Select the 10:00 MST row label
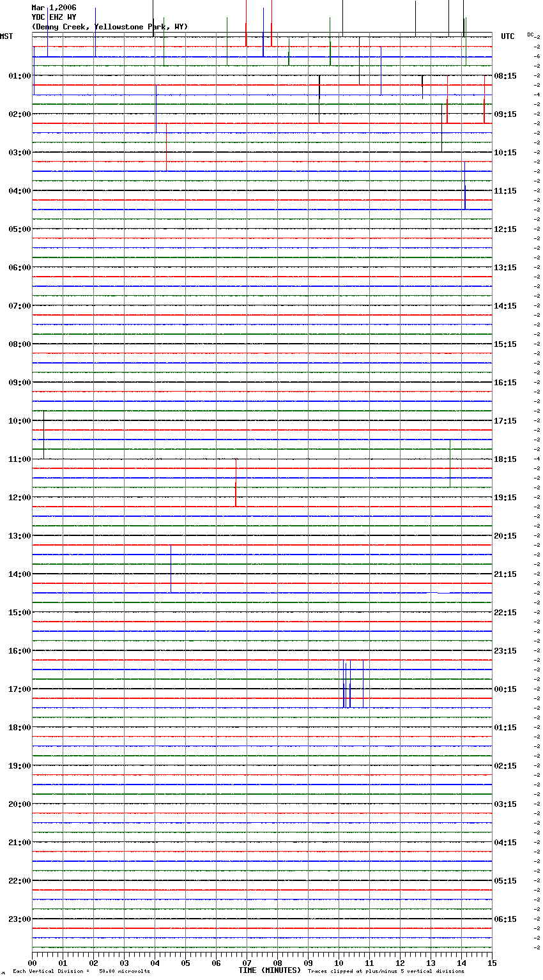The height and width of the screenshot is (980, 543). pyautogui.click(x=20, y=421)
